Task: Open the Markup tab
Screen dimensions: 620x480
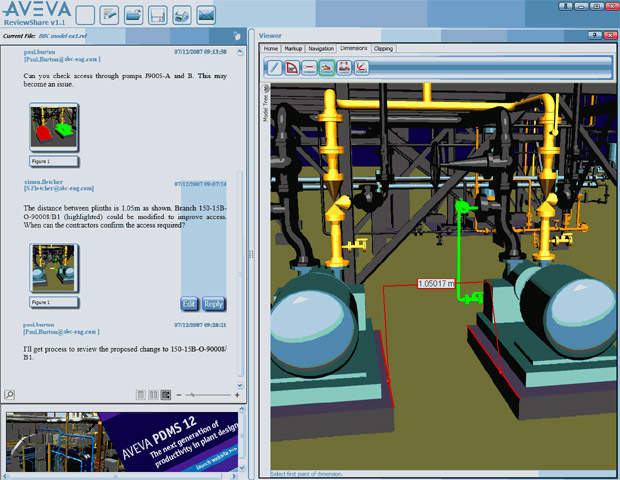Action: tap(293, 48)
